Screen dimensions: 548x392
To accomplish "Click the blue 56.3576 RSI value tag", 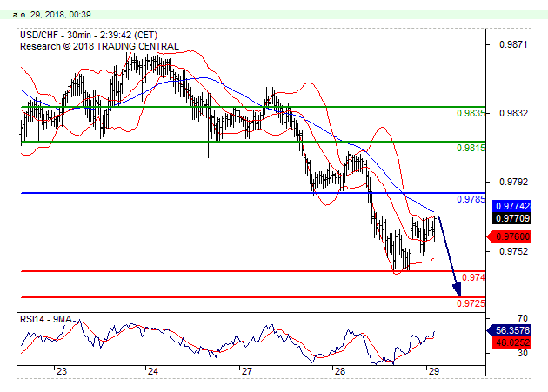I will 509,330.
